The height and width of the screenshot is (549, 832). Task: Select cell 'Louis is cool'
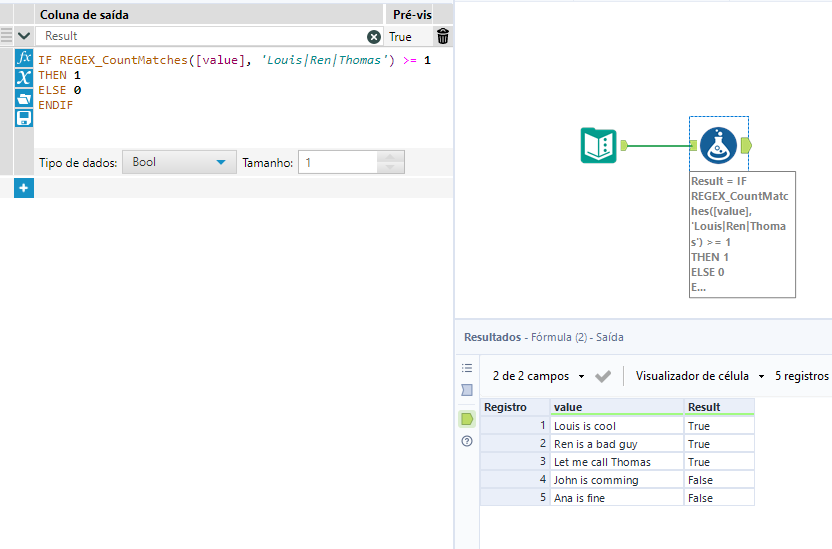coord(617,426)
